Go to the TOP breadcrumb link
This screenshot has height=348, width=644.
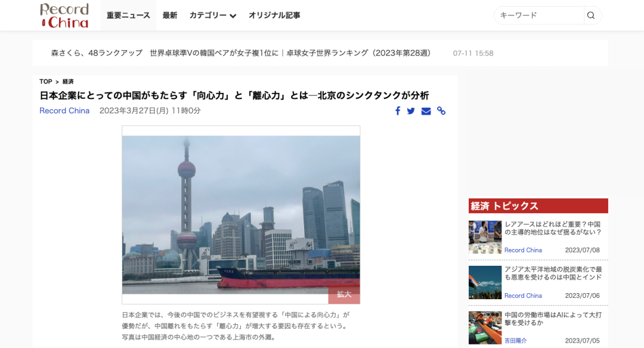pyautogui.click(x=45, y=81)
